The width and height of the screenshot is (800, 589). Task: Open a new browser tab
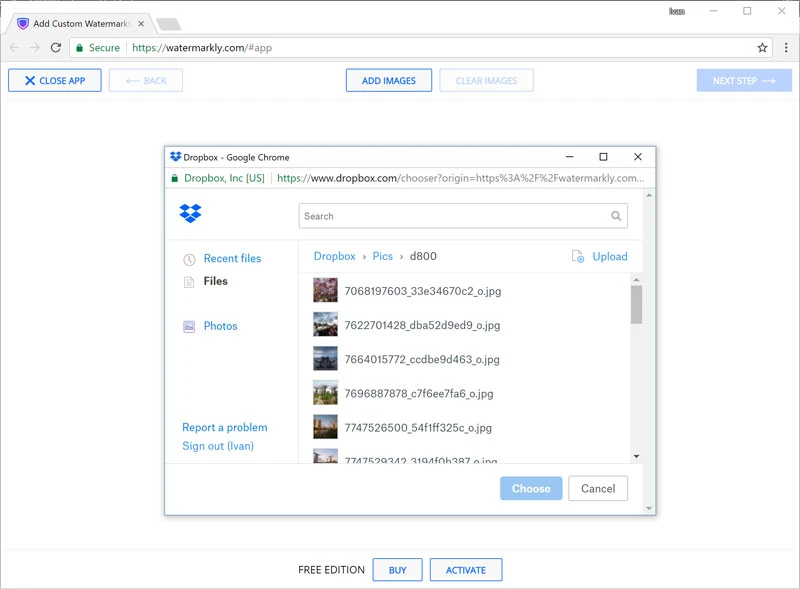tap(168, 24)
